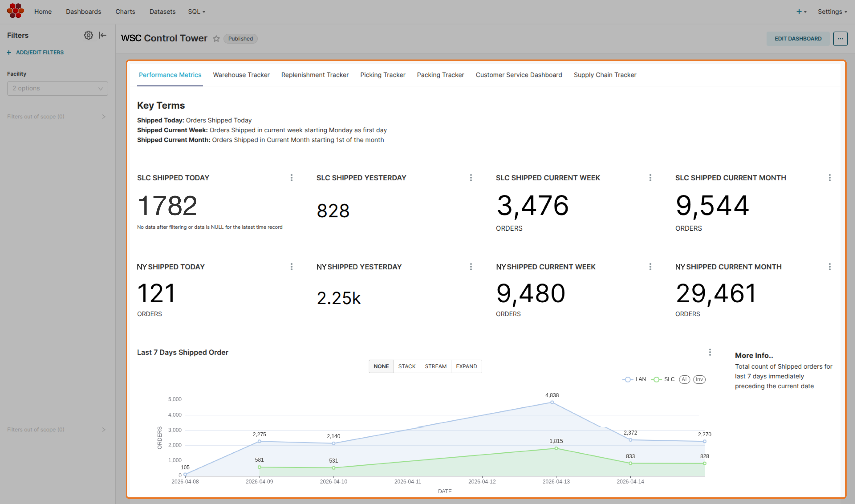This screenshot has height=504, width=855.
Task: Click the 833 SLC data point
Action: click(630, 463)
